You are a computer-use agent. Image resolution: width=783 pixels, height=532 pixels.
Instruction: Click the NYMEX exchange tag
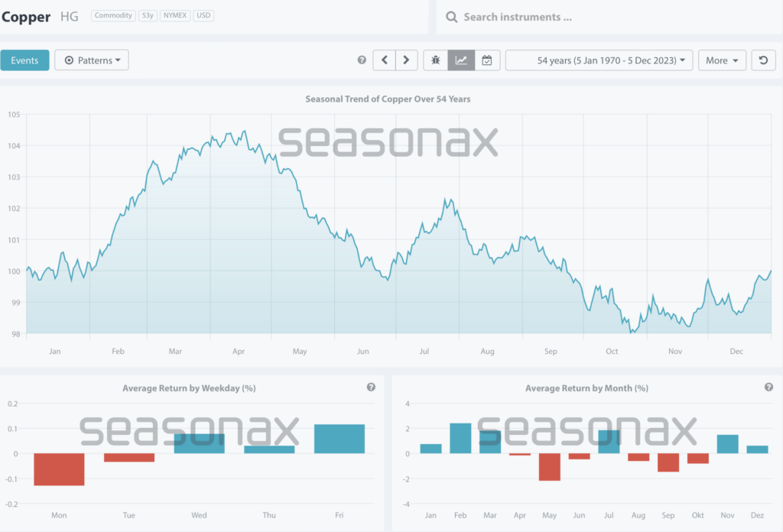click(x=175, y=15)
